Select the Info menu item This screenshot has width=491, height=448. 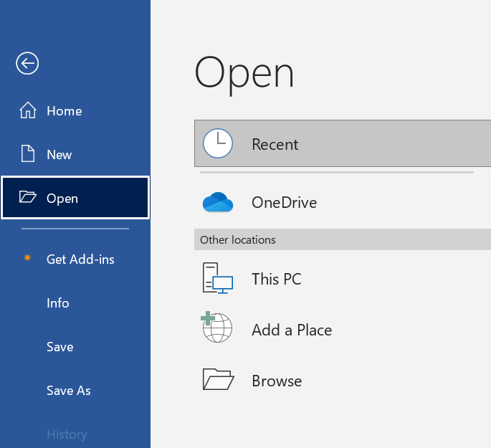(x=58, y=303)
